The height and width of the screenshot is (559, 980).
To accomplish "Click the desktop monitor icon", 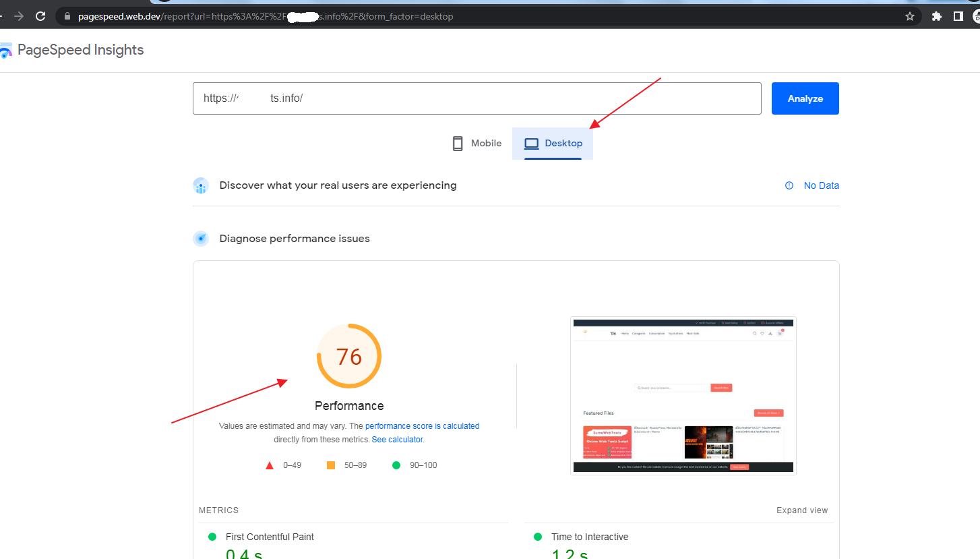I will tap(532, 144).
